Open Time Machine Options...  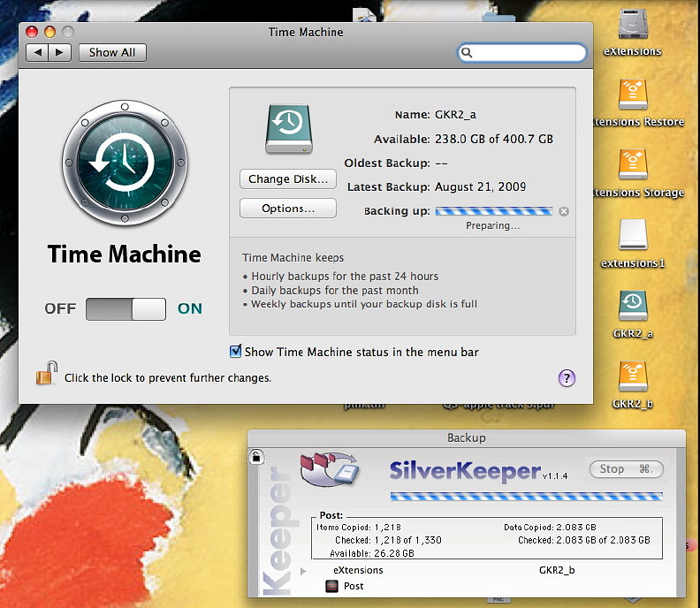(288, 209)
